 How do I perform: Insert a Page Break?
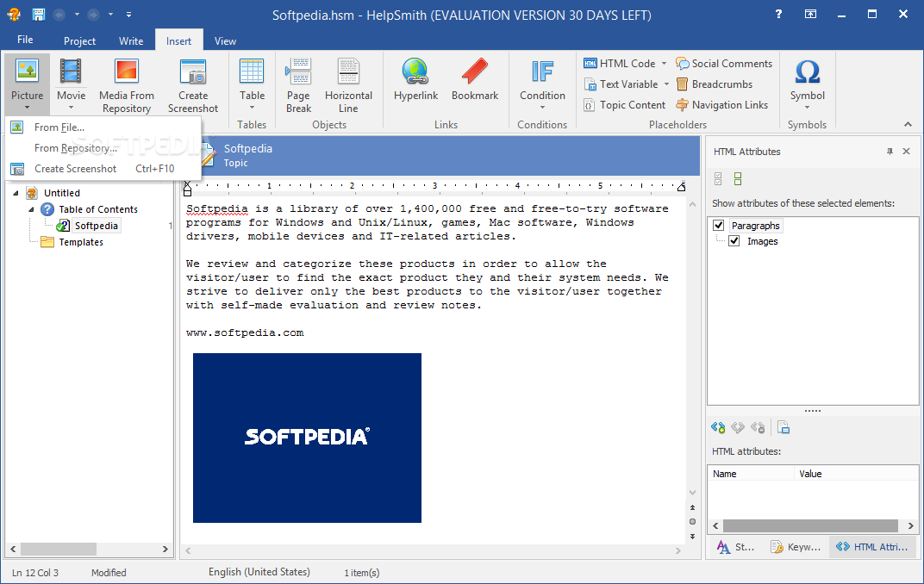tap(298, 85)
